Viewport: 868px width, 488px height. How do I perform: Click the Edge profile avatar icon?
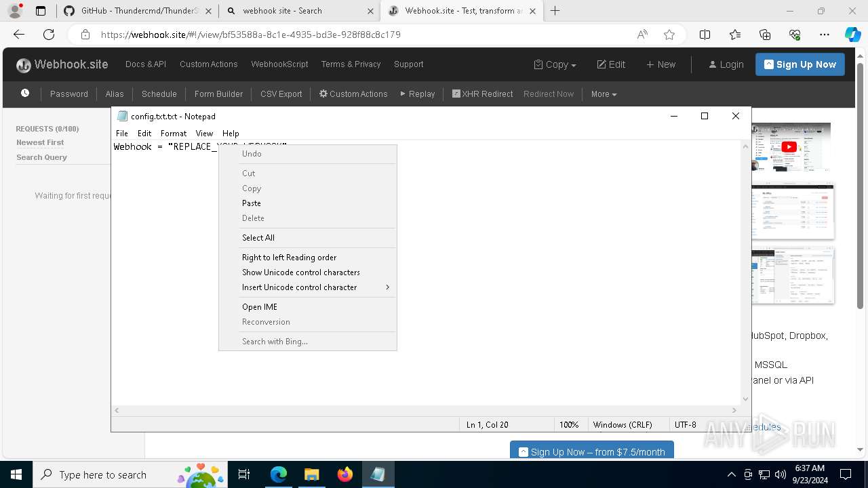[15, 11]
